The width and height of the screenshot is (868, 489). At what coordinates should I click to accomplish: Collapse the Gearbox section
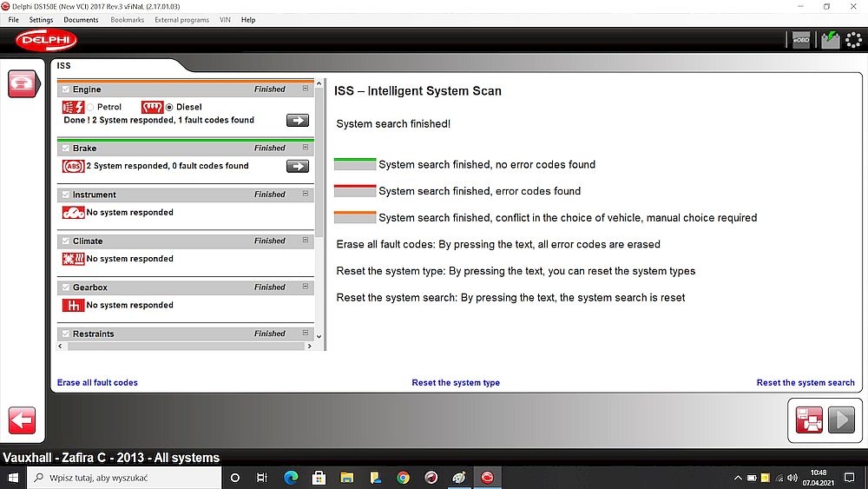pos(306,287)
